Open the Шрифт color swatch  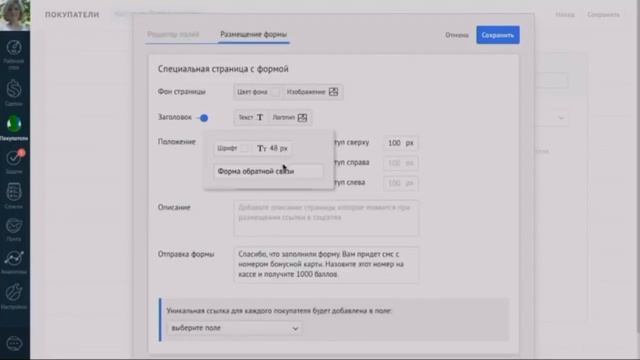click(244, 148)
